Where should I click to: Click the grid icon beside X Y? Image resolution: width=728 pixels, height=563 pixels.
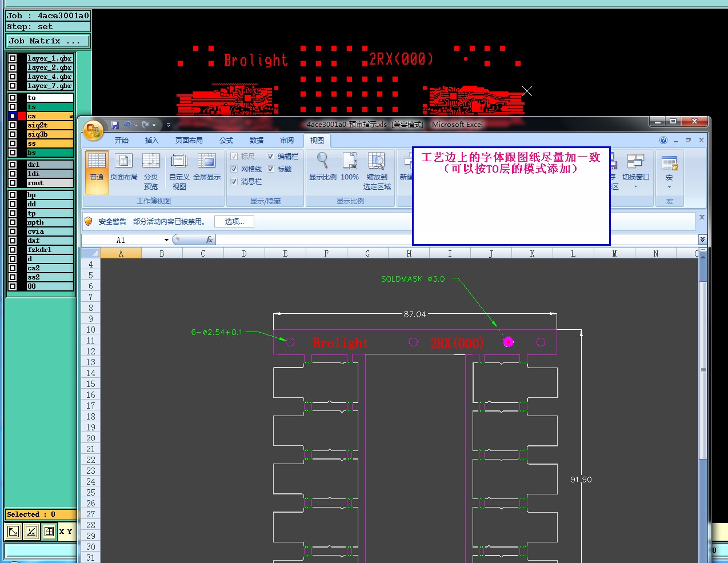point(49,532)
